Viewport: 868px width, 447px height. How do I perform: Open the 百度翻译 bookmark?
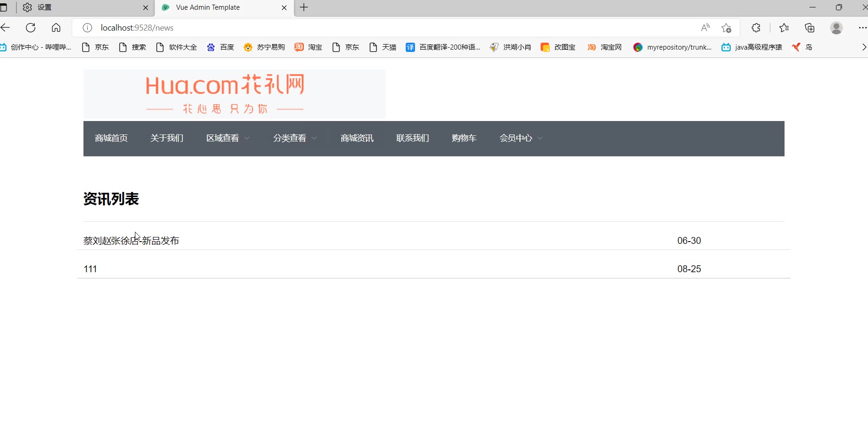tap(443, 47)
